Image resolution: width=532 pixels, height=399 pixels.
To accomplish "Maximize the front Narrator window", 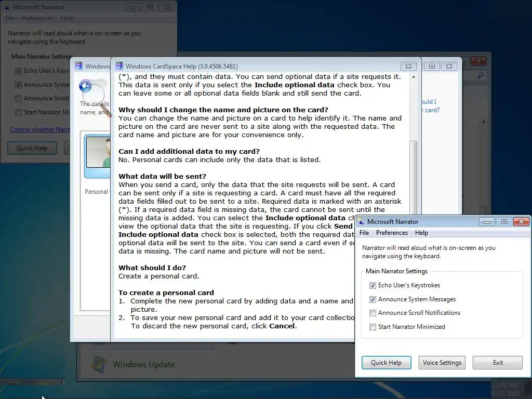I will [x=504, y=222].
